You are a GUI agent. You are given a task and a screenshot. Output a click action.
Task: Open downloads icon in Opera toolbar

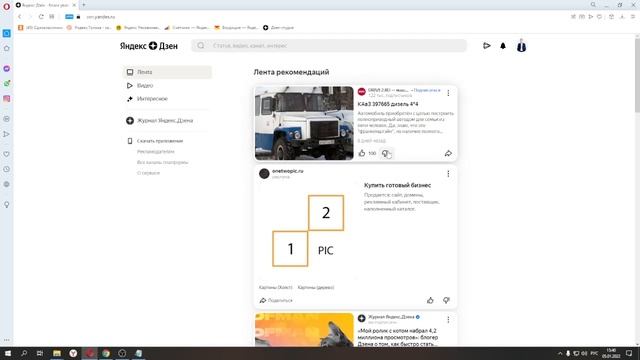[622, 17]
